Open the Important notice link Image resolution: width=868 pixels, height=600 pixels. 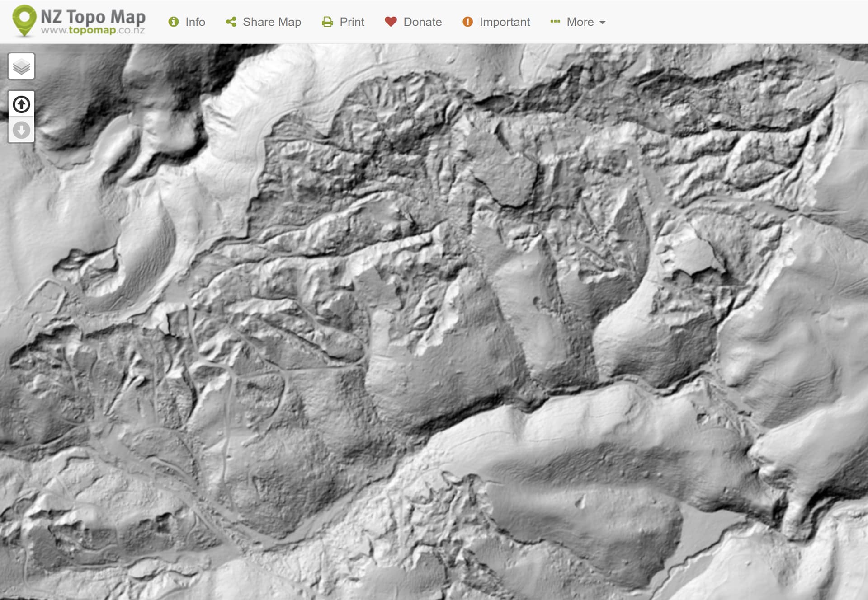coord(505,22)
